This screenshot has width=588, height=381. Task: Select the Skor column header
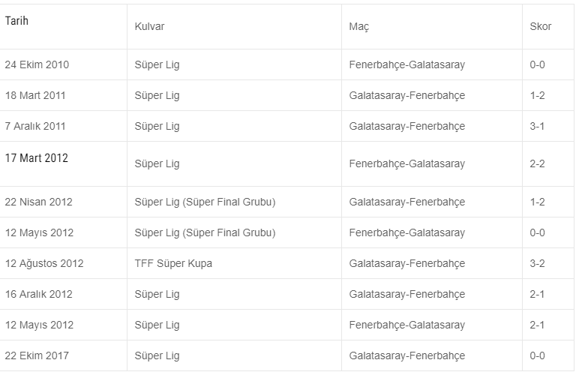[x=540, y=27]
